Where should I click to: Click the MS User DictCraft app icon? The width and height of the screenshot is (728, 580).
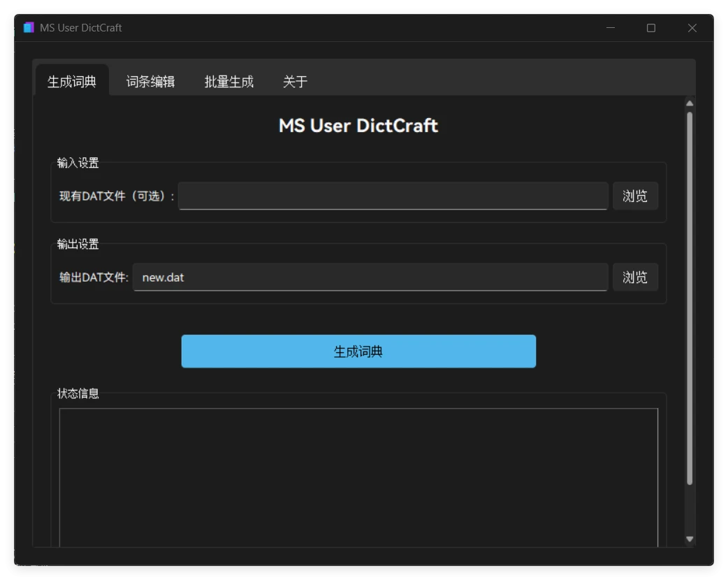click(x=29, y=27)
